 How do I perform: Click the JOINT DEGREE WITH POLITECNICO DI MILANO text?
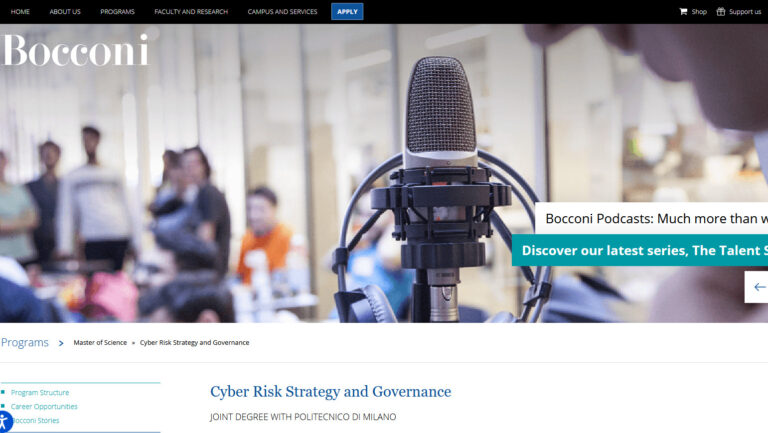point(303,417)
